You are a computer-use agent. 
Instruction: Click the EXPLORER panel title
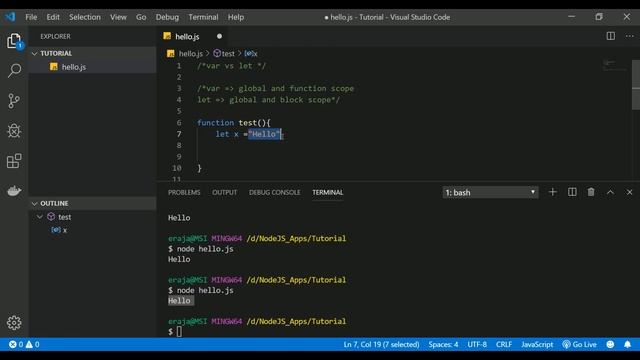pyautogui.click(x=56, y=36)
